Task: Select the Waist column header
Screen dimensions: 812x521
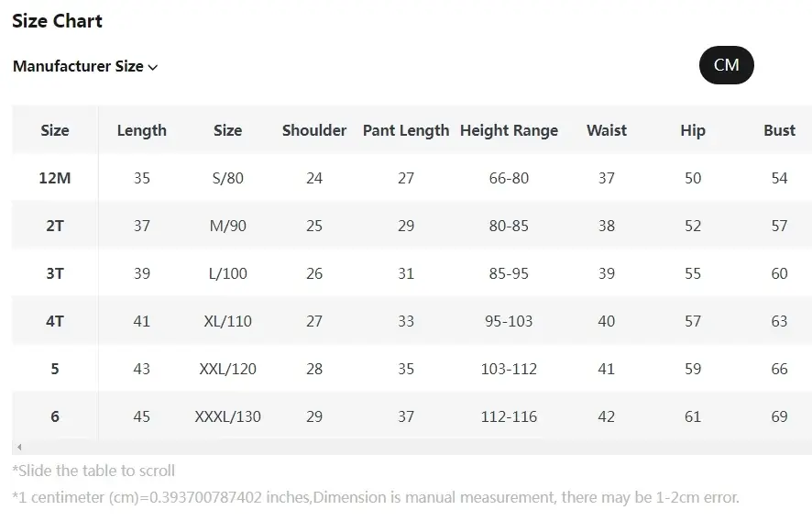Action: [x=607, y=130]
